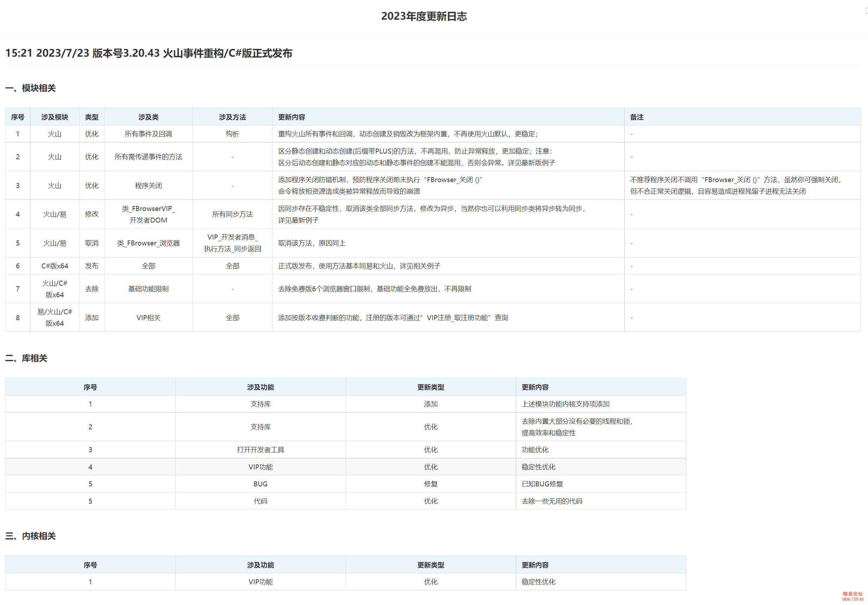The image size is (868, 605).
Task: Click the text "上述模块功能内核支持项添加"
Action: [x=566, y=404]
